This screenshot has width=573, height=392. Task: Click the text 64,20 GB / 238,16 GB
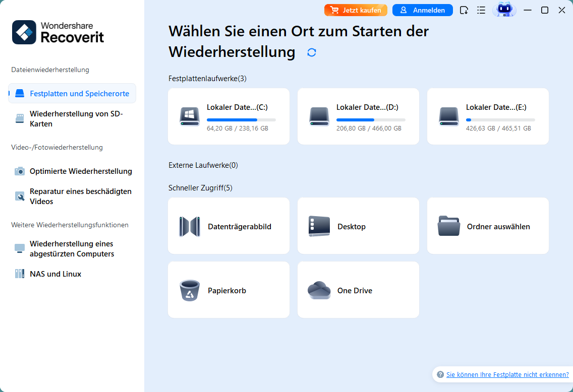[238, 128]
